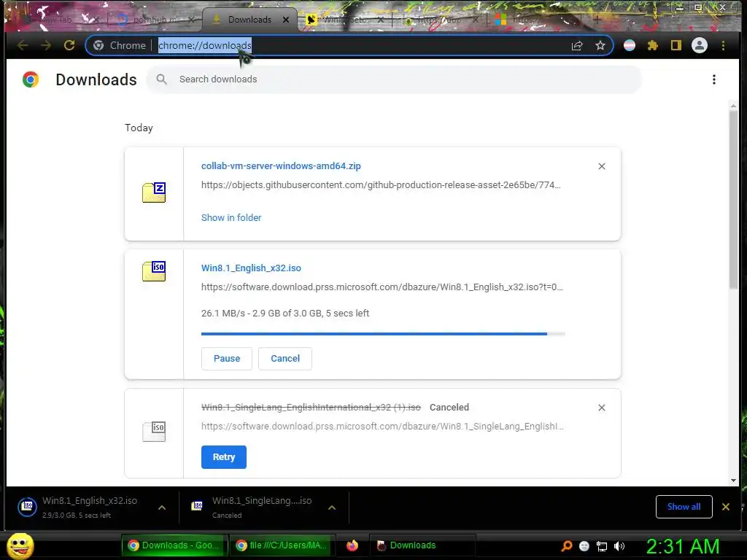Viewport: 747px width, 560px height.
Task: Close the Downloads tab
Action: pos(286,20)
